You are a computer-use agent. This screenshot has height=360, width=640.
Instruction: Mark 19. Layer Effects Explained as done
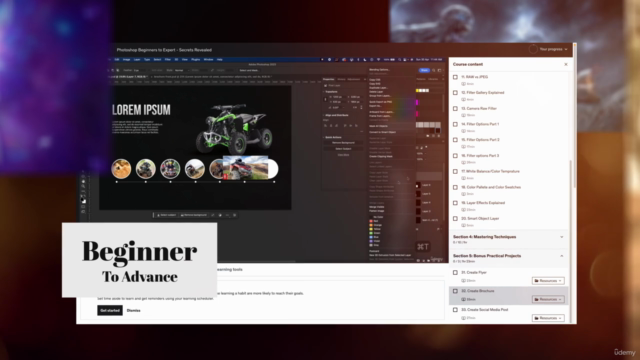[455, 203]
